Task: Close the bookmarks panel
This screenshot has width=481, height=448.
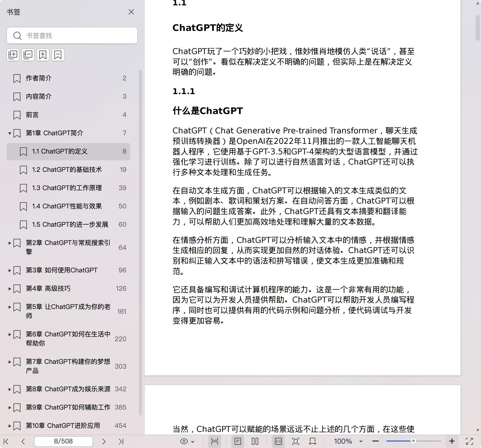Action: 131,12
